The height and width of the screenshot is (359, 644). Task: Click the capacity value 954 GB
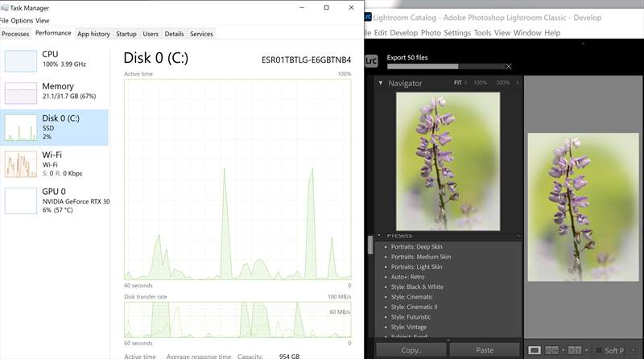coord(289,356)
